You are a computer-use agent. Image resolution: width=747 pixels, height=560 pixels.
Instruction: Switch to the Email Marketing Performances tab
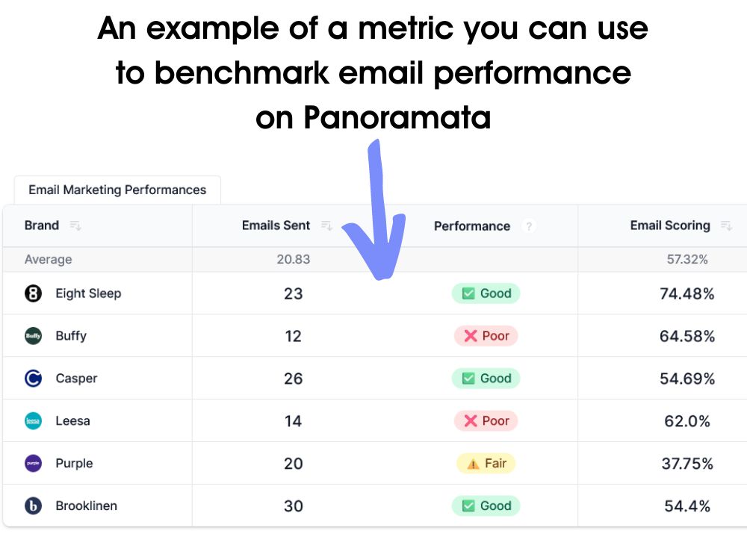pyautogui.click(x=117, y=190)
